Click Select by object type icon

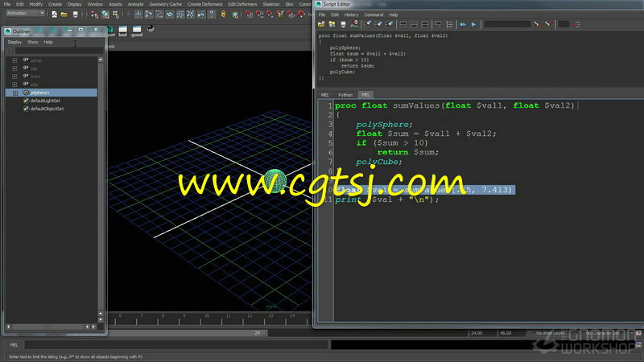pyautogui.click(x=105, y=14)
